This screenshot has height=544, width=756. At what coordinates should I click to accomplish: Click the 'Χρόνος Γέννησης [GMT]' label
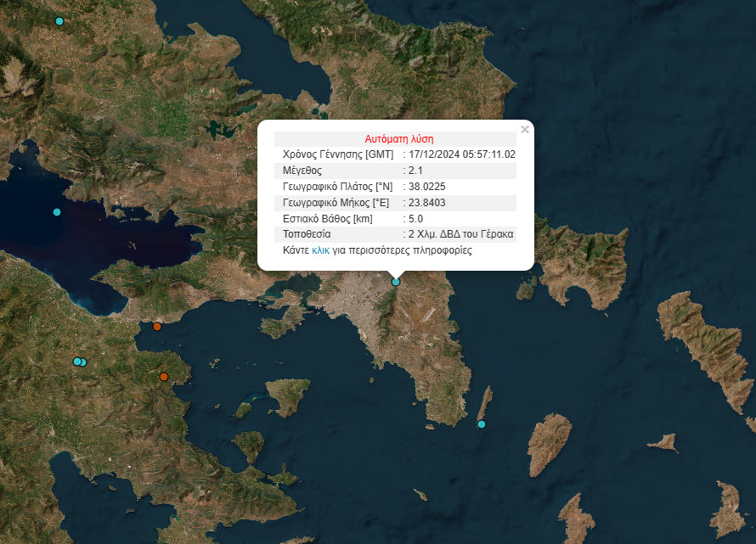(337, 154)
